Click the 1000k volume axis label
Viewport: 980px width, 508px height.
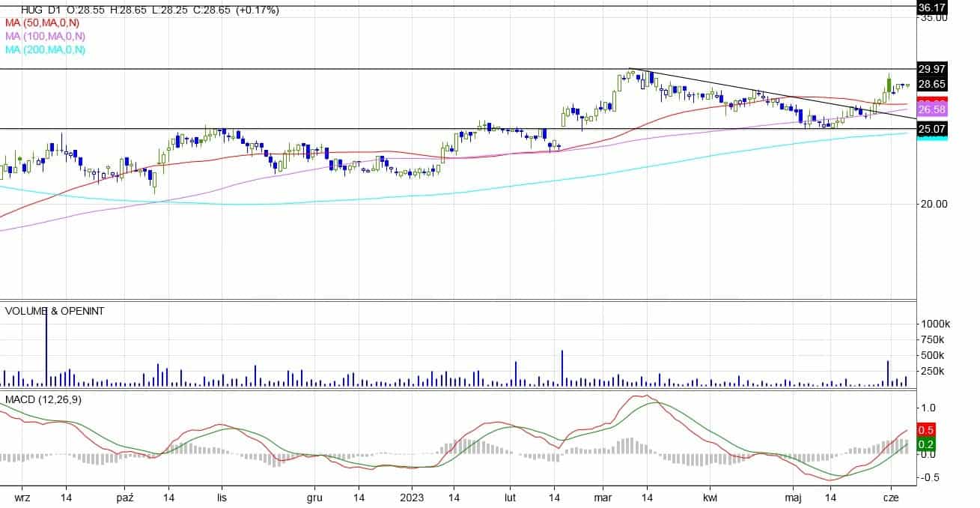936,323
